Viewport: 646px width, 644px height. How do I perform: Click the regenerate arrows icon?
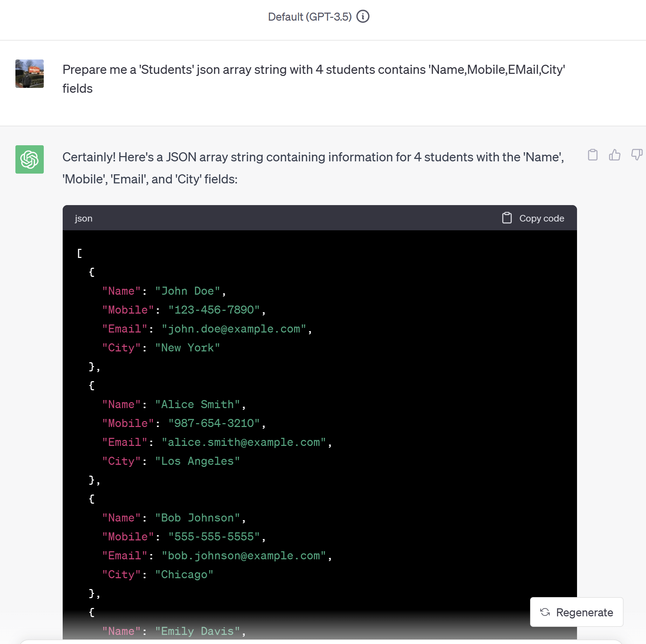(545, 612)
